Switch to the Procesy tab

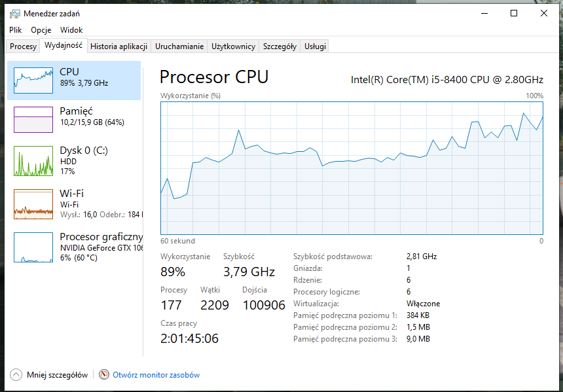tap(24, 46)
